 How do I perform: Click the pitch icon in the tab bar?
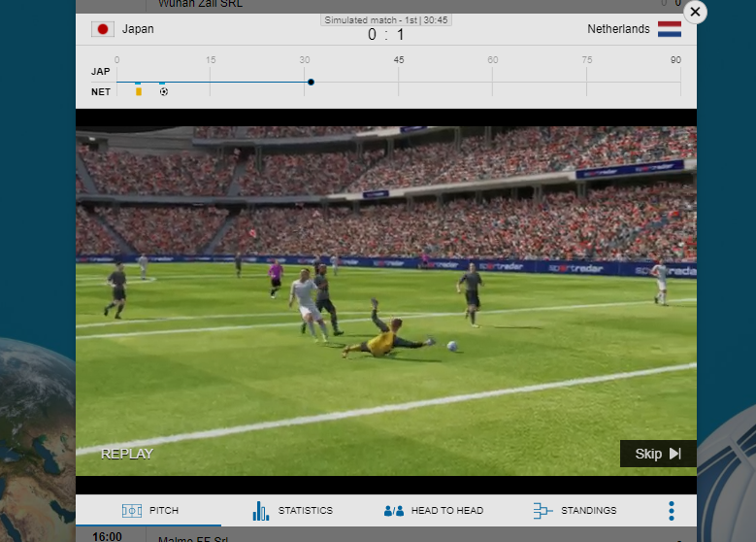pos(132,511)
